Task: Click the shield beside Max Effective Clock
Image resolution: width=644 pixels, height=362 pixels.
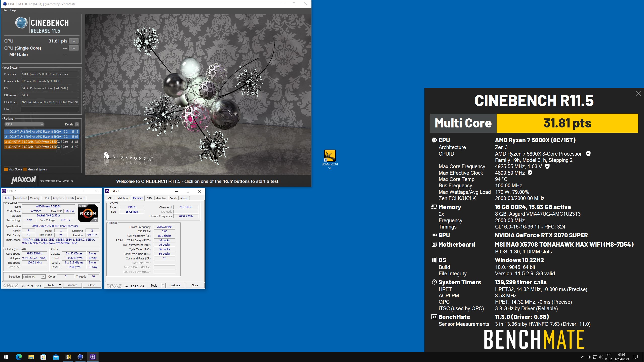Action: click(x=530, y=173)
